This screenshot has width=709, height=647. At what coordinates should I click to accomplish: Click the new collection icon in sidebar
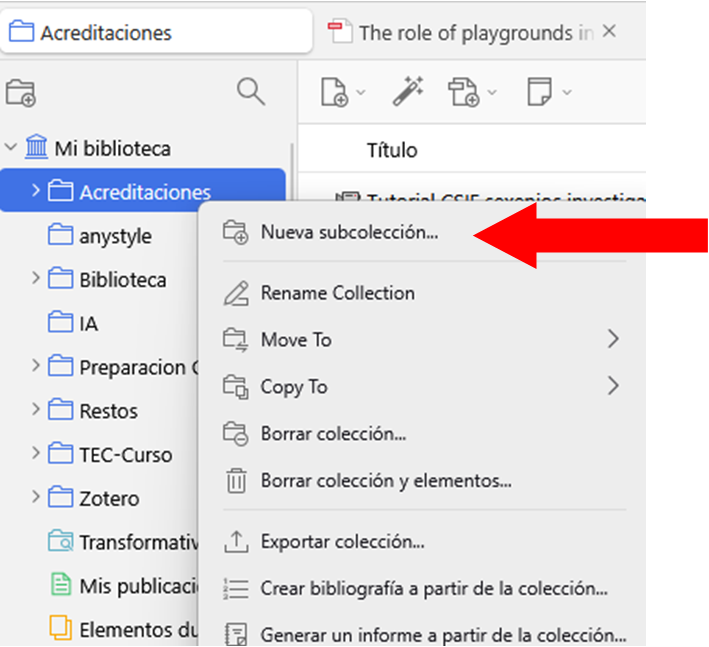click(x=21, y=93)
